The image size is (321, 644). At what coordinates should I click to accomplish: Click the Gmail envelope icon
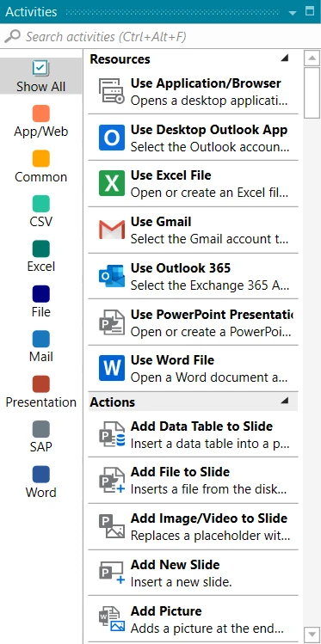tap(112, 230)
